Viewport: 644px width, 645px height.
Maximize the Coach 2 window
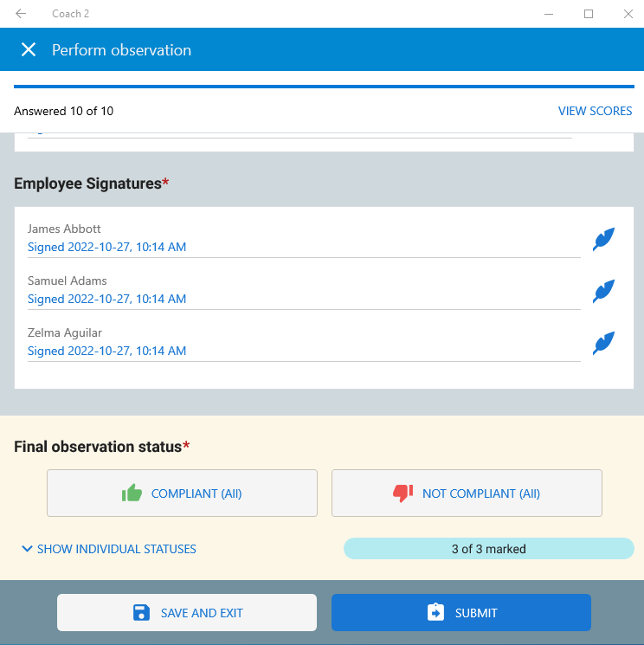[x=589, y=14]
